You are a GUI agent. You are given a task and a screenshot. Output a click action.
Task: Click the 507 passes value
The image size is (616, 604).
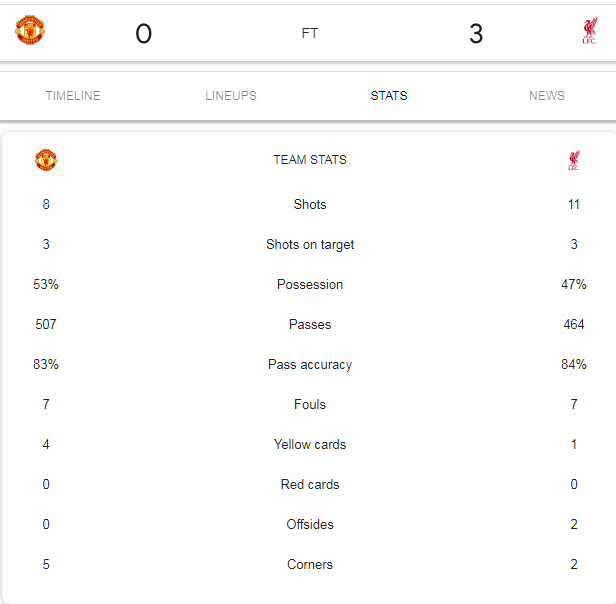click(46, 324)
